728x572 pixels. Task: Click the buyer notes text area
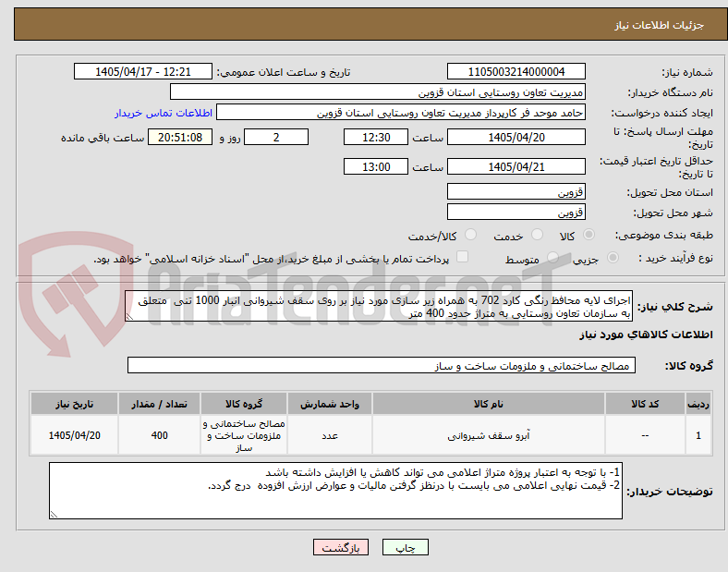335,491
